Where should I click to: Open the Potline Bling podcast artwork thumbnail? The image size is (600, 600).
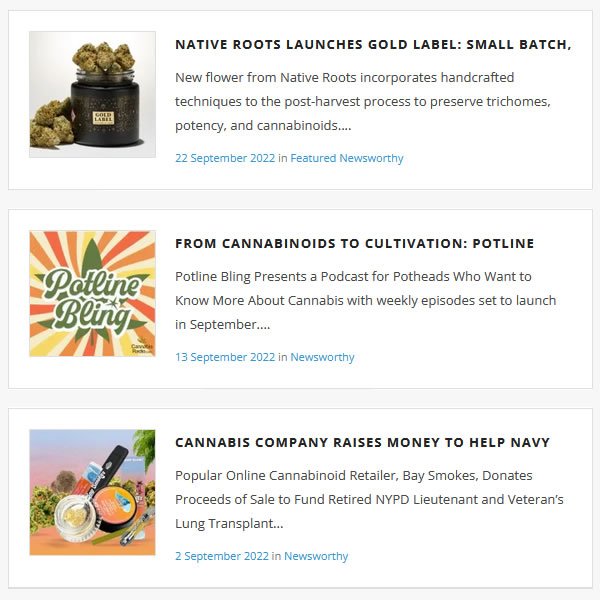(x=93, y=293)
